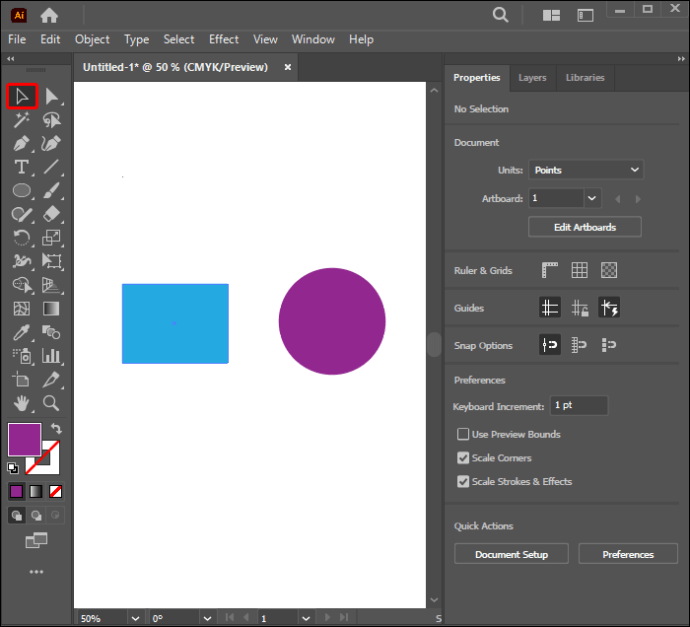Screen dimensions: 690x627
Task: Select the Zoom tool
Action: click(51, 403)
